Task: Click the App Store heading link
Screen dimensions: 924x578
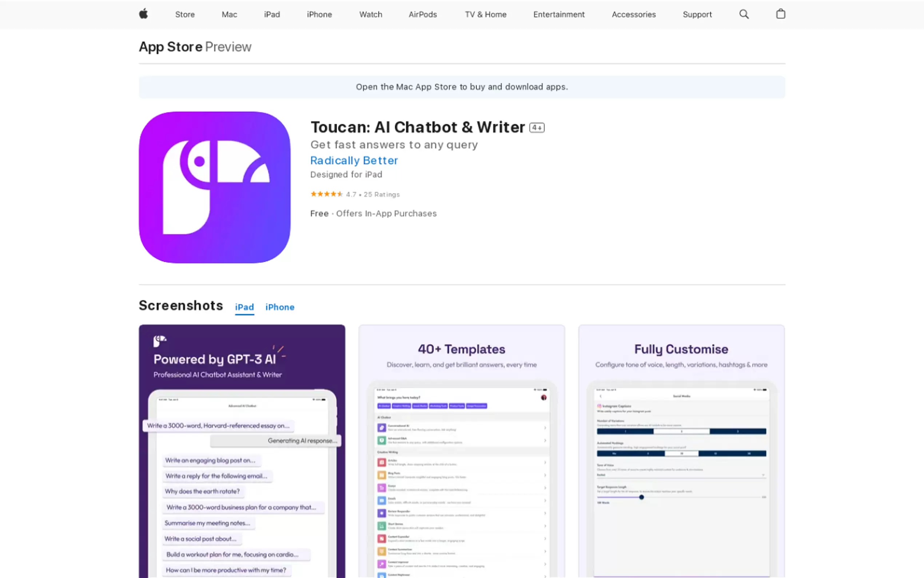Action: click(171, 47)
